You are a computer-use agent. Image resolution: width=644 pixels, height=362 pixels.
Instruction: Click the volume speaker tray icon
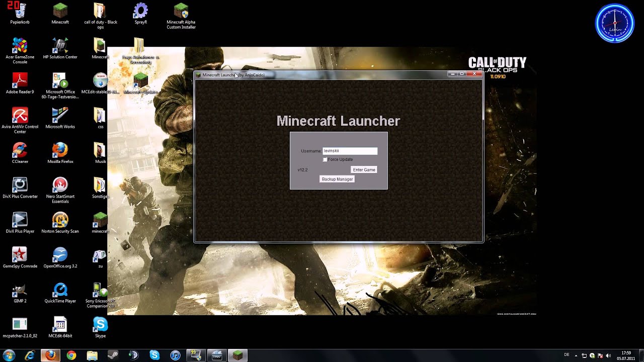click(608, 355)
